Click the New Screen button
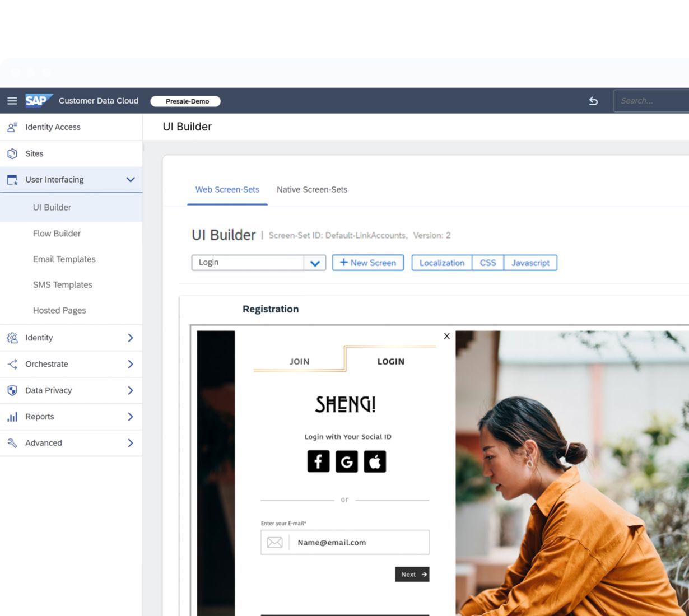689x616 pixels. point(368,263)
